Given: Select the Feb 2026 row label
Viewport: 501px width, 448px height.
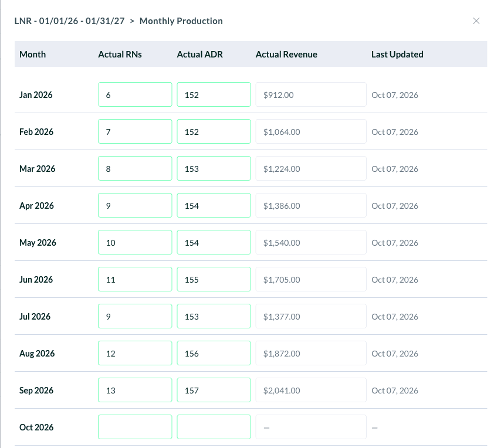Looking at the screenshot, I should coord(36,132).
